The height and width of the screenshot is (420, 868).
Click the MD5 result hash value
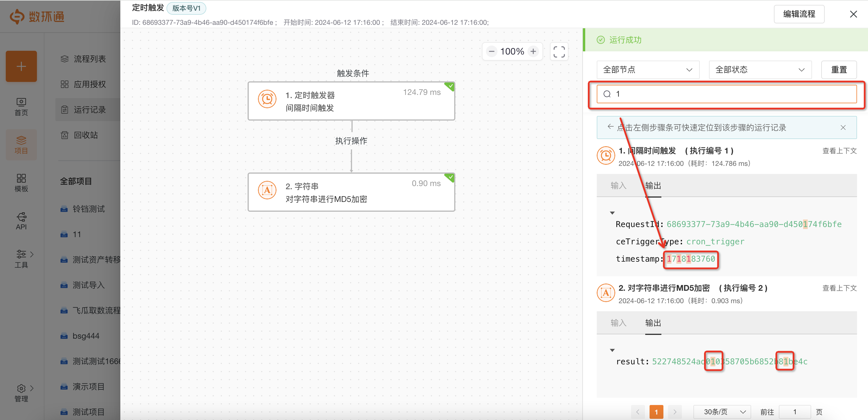[x=729, y=362]
